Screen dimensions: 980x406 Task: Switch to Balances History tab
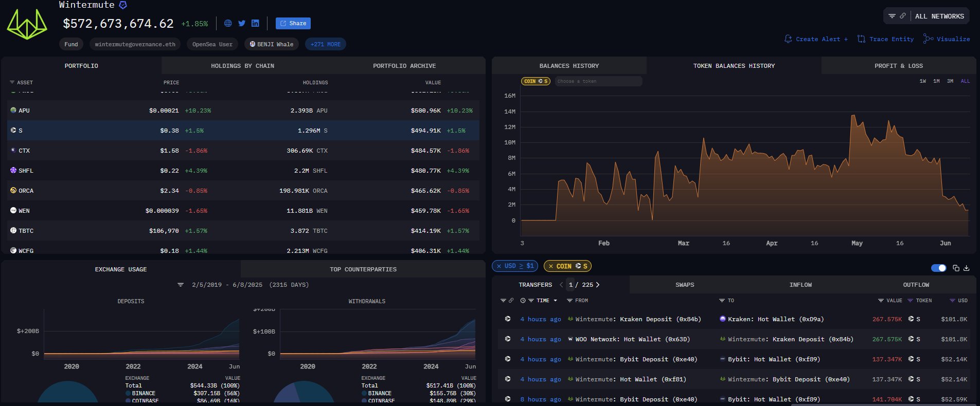pos(569,66)
